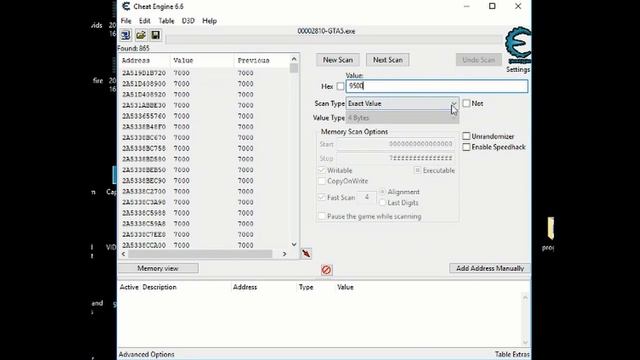Enable the Unrandomizer checkbox
The image size is (640, 360).
point(466,136)
